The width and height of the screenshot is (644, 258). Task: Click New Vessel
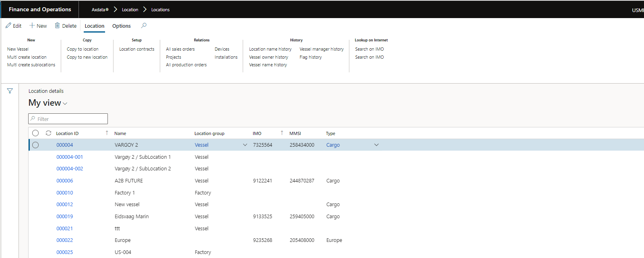pyautogui.click(x=18, y=49)
